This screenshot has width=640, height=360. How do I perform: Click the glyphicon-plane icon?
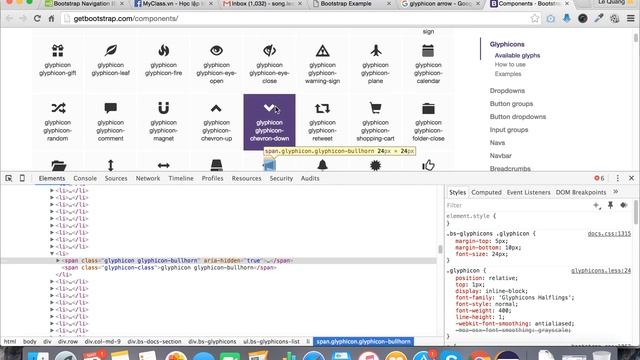pyautogui.click(x=376, y=51)
